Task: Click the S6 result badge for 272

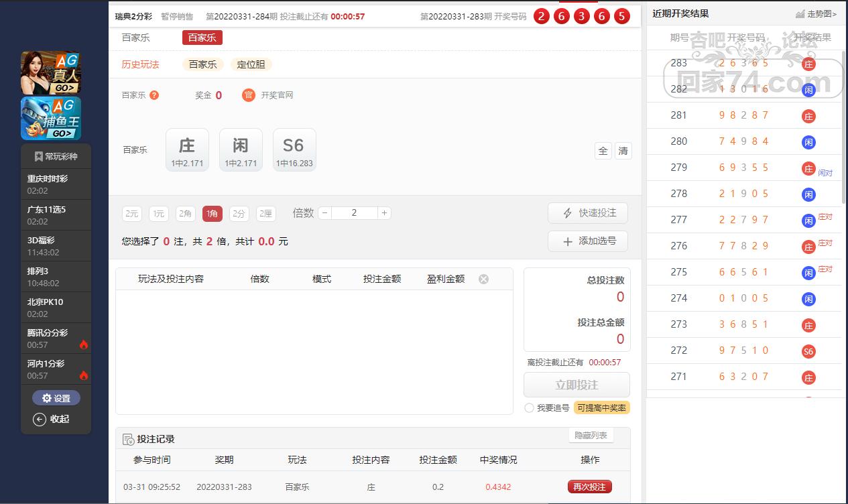Action: [809, 351]
